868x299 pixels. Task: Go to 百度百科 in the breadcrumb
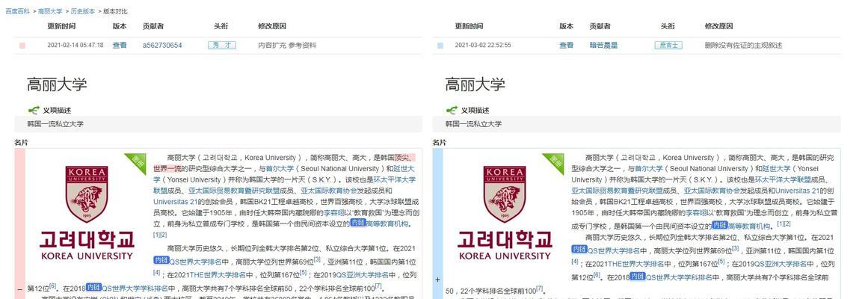[17, 11]
